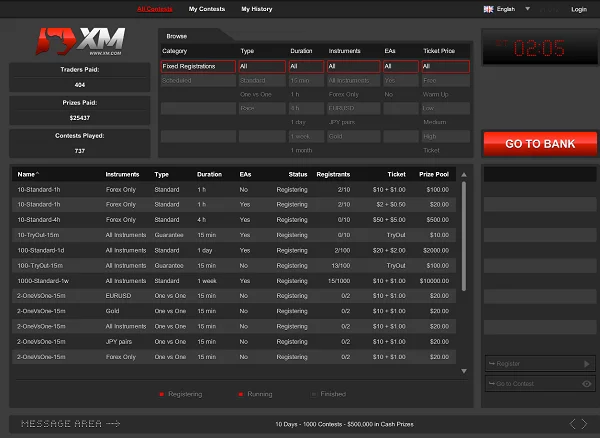This screenshot has height=438, width=600.
Task: Sort by Duration column header
Action: (209, 174)
